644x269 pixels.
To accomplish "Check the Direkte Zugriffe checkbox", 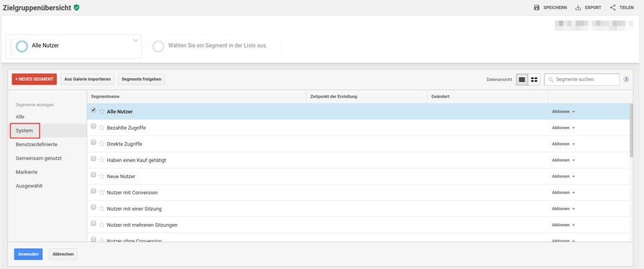I will [x=93, y=143].
